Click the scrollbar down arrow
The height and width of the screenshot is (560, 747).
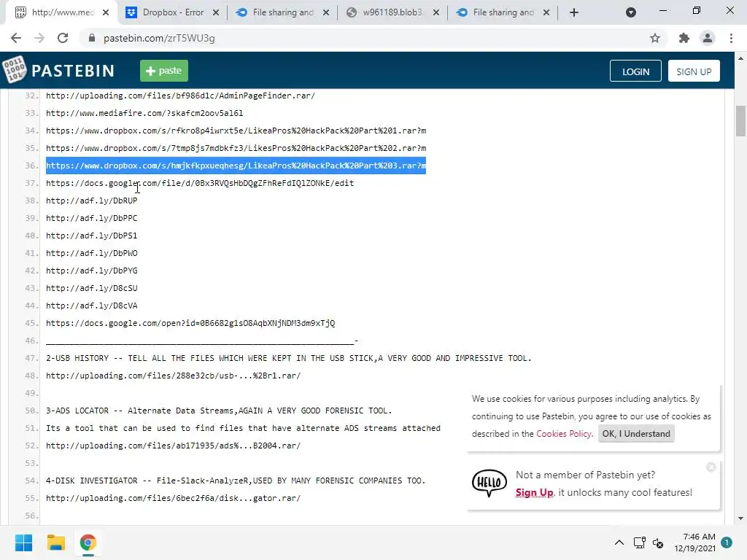pyautogui.click(x=740, y=518)
